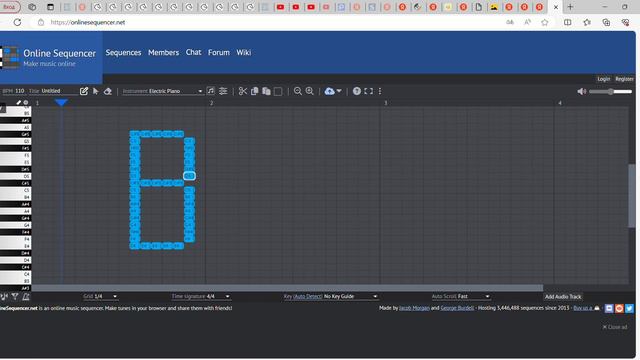Select the draw/edit pencil tool
Viewport: 640px width, 360px height.
coord(84,91)
